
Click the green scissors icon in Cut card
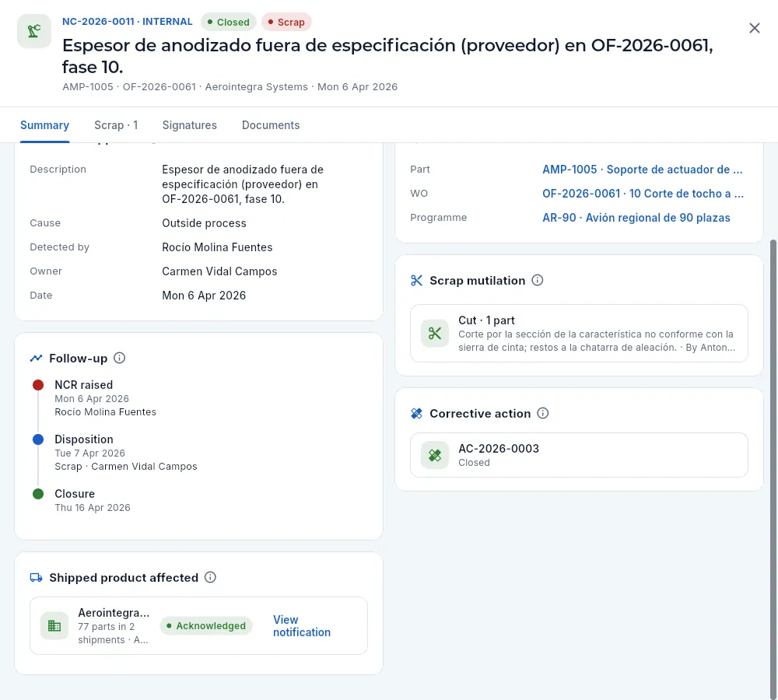(435, 334)
